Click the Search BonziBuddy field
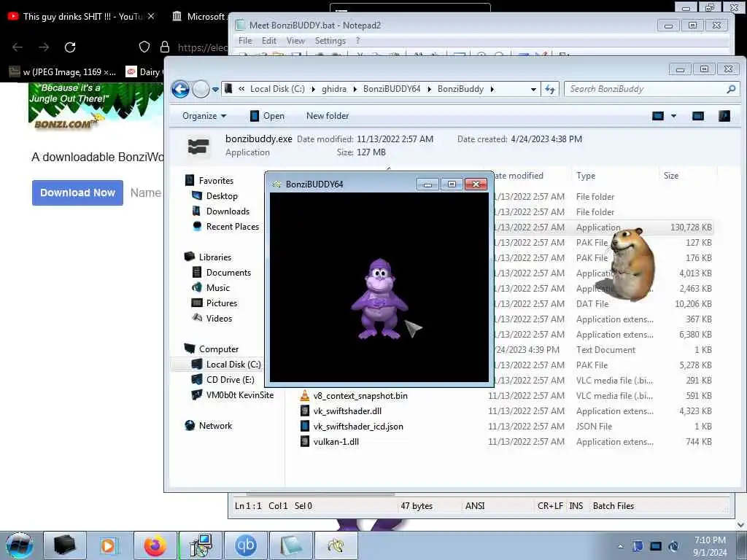 [x=651, y=89]
